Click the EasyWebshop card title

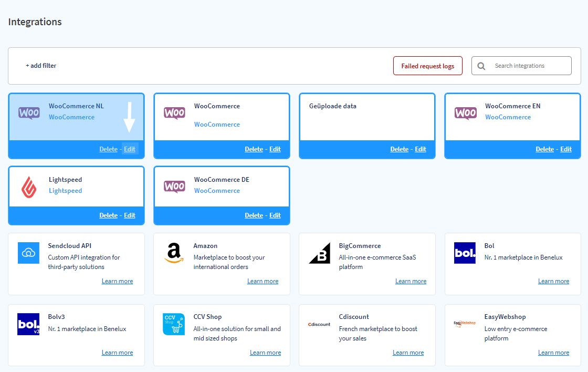point(505,317)
